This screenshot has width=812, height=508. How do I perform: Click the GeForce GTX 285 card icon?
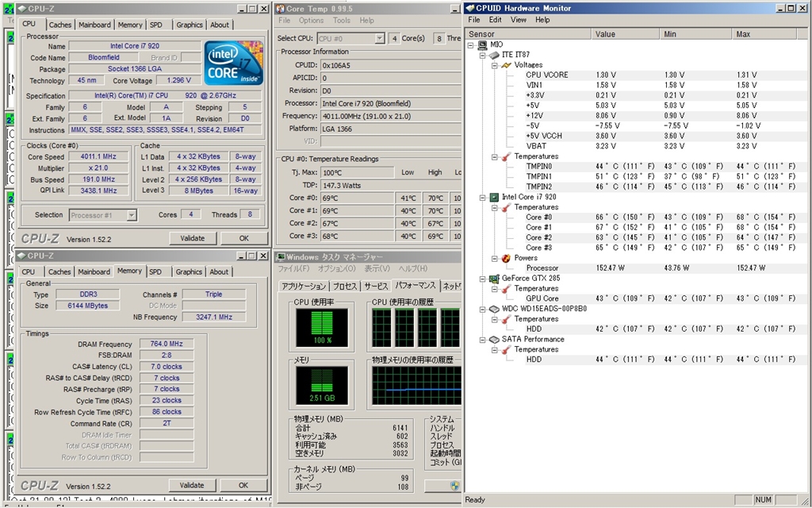[x=494, y=279]
